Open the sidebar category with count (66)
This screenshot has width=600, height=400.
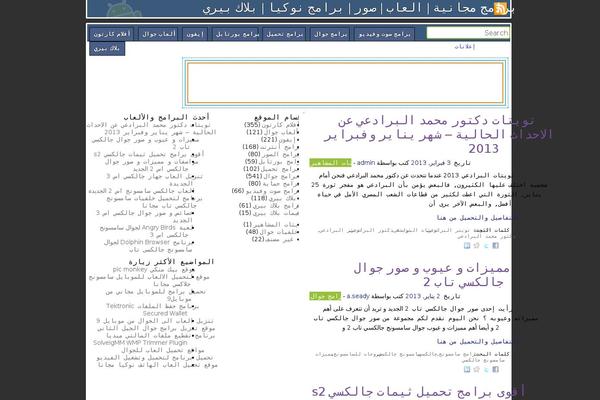click(265, 191)
